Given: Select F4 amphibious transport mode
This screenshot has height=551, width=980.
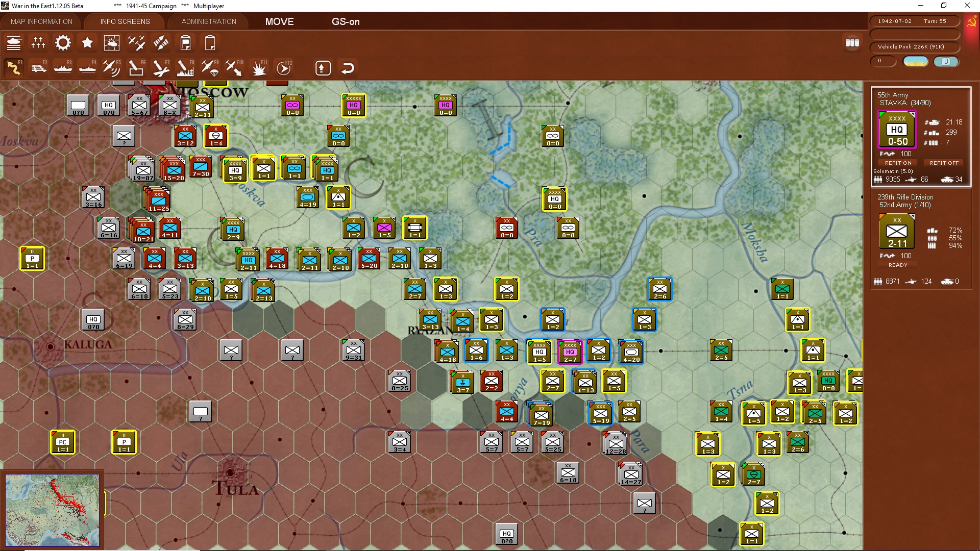Looking at the screenshot, I should [x=87, y=68].
